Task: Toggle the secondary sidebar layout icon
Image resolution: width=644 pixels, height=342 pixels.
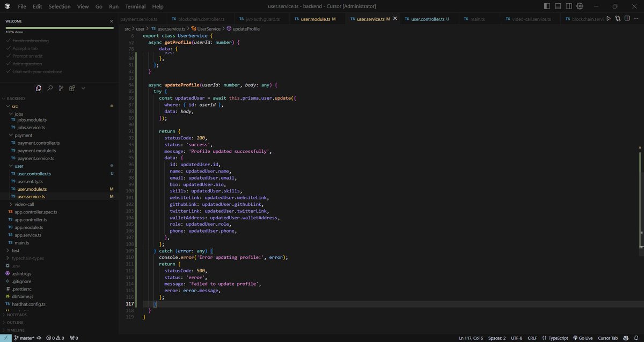Action: click(569, 6)
